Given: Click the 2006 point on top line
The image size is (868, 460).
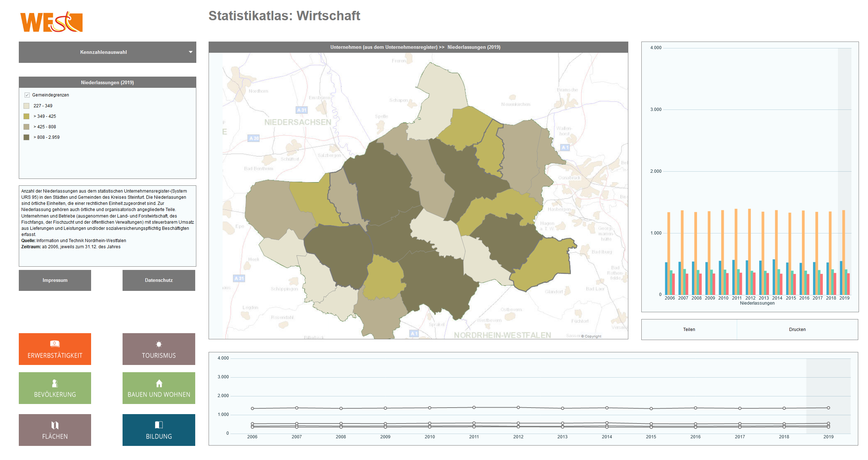Looking at the screenshot, I should tap(252, 408).
